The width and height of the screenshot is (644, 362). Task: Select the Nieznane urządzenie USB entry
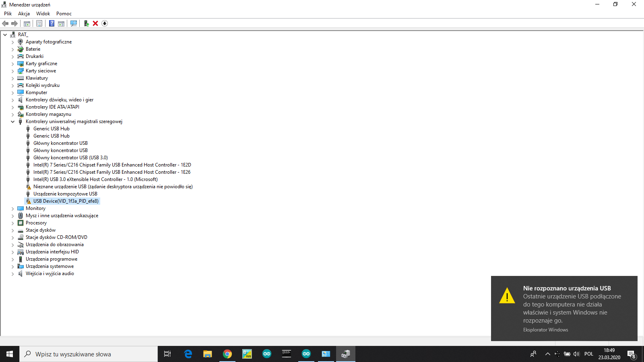pyautogui.click(x=113, y=187)
